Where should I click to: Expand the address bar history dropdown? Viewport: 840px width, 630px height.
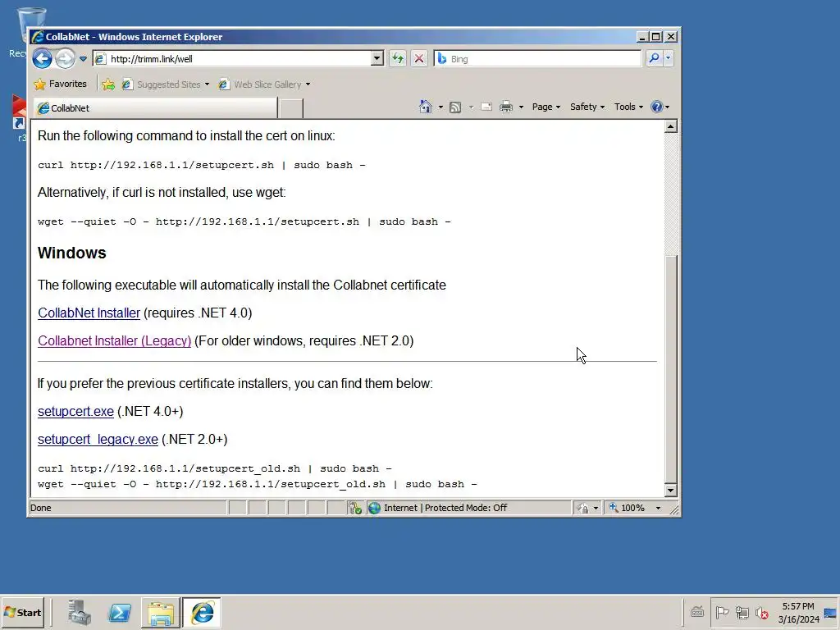point(377,58)
